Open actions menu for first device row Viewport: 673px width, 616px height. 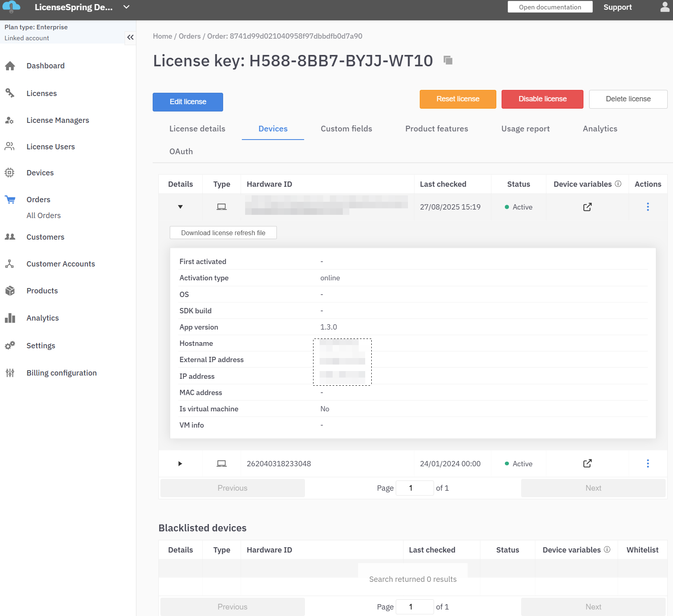tap(648, 207)
